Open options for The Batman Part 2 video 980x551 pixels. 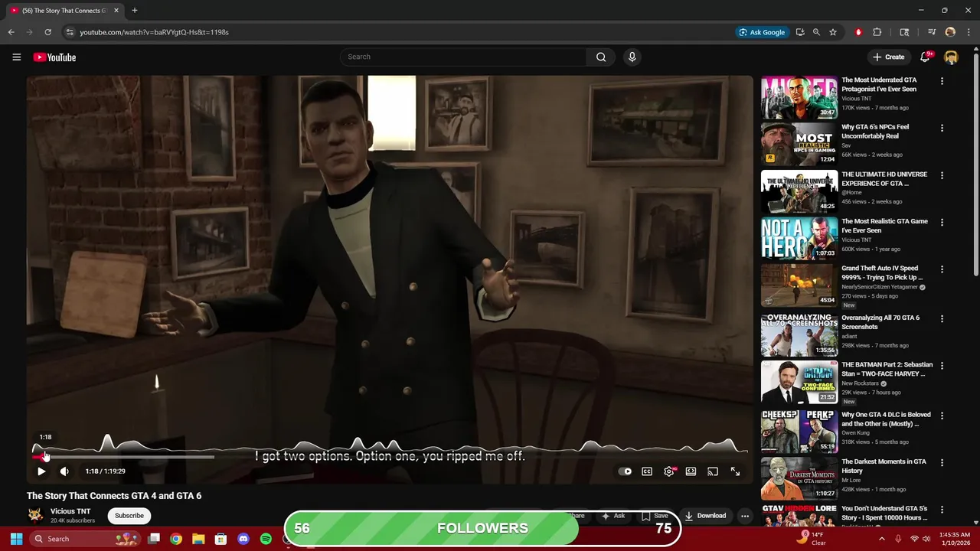click(x=942, y=366)
